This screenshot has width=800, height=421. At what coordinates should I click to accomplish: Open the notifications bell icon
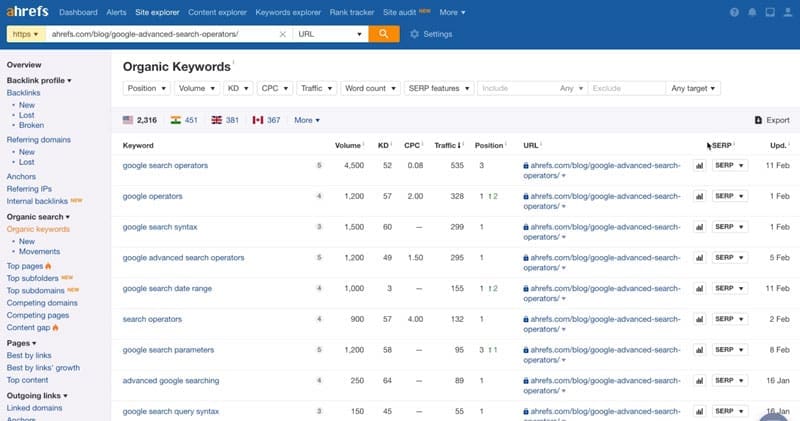click(x=752, y=12)
